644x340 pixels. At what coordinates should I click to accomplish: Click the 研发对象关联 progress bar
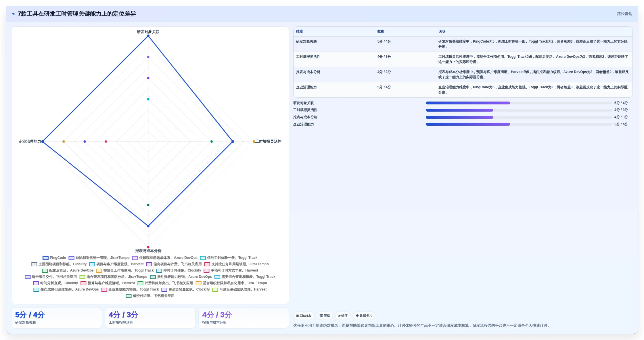click(519, 103)
